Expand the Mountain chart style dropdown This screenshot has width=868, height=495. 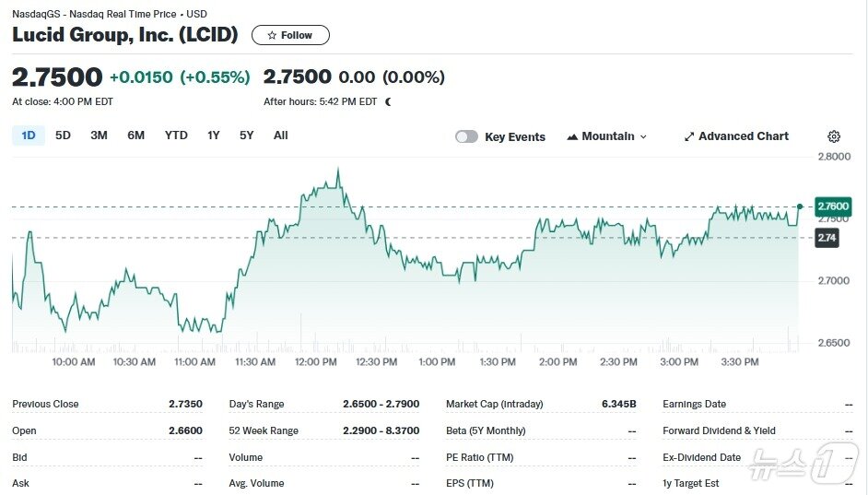point(606,136)
